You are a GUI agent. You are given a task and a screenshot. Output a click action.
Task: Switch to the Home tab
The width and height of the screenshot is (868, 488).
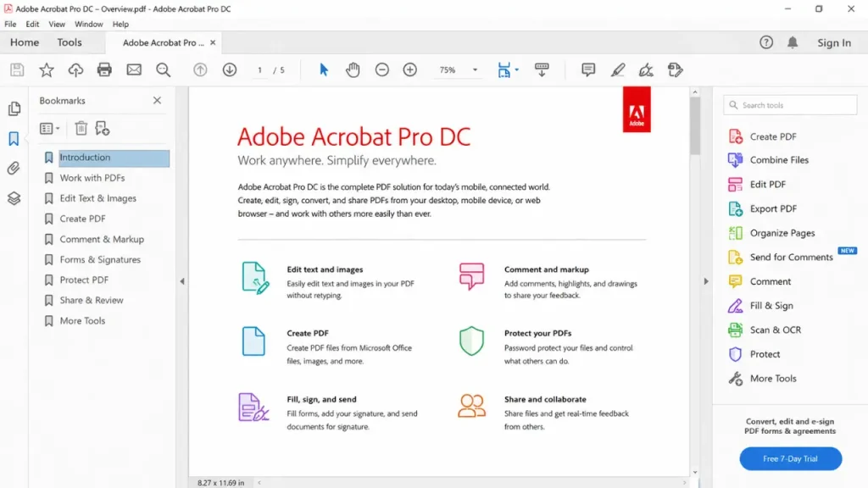pos(25,42)
